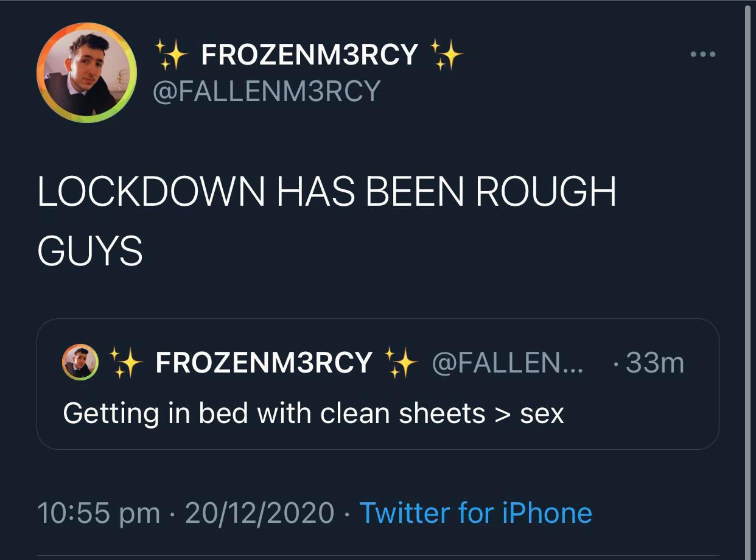
Task: Click the truncated @FALLEN... handle in the quoted tweet
Action: pyautogui.click(x=506, y=363)
